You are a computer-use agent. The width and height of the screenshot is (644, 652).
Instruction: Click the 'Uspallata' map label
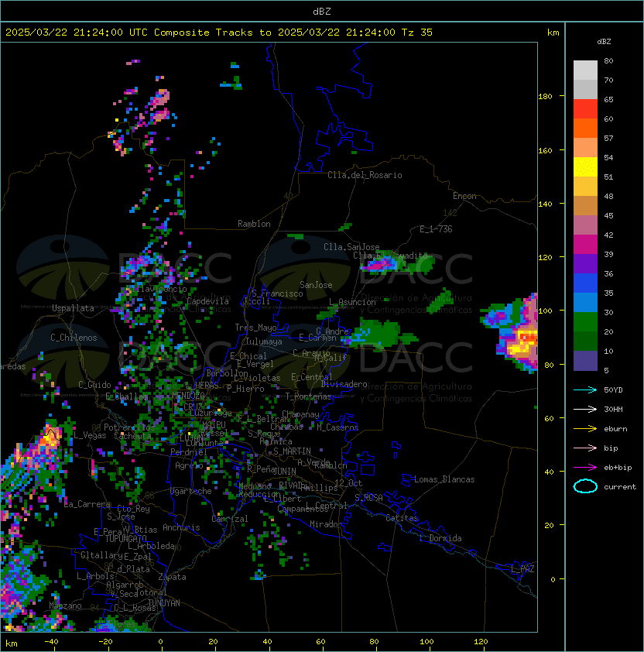click(73, 308)
